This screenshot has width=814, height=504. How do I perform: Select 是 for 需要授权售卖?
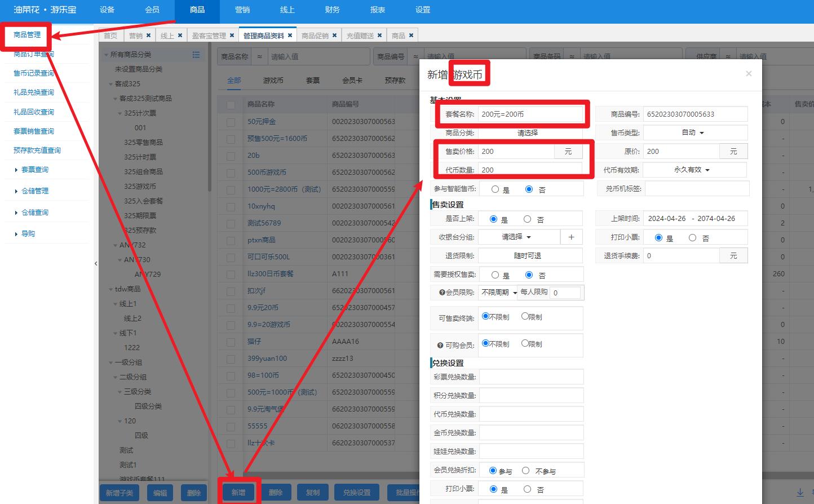point(495,275)
